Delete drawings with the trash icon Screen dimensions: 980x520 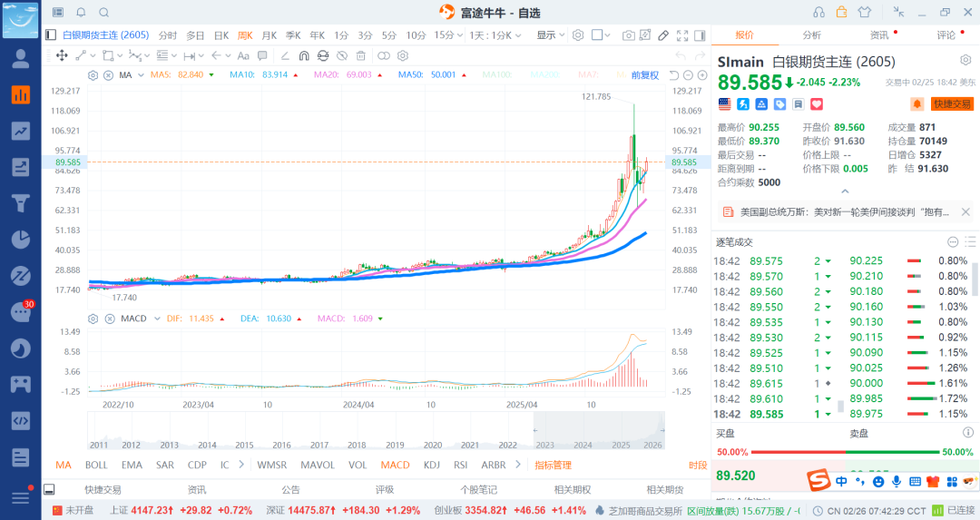click(x=360, y=55)
